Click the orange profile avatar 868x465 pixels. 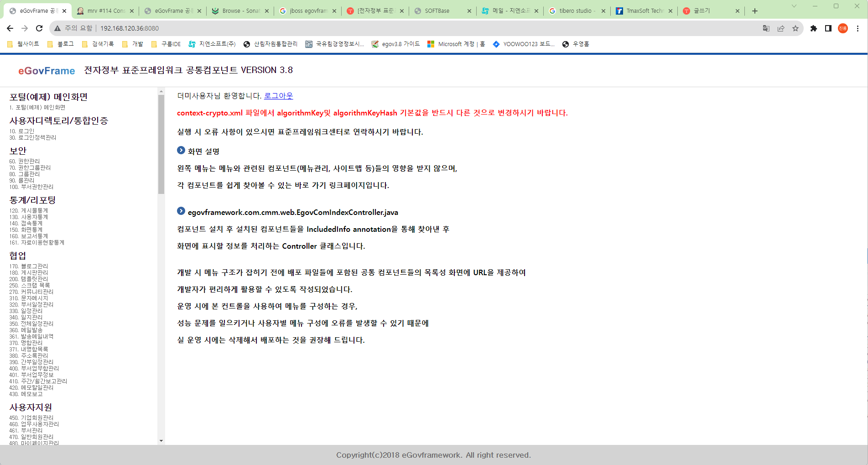coord(843,28)
